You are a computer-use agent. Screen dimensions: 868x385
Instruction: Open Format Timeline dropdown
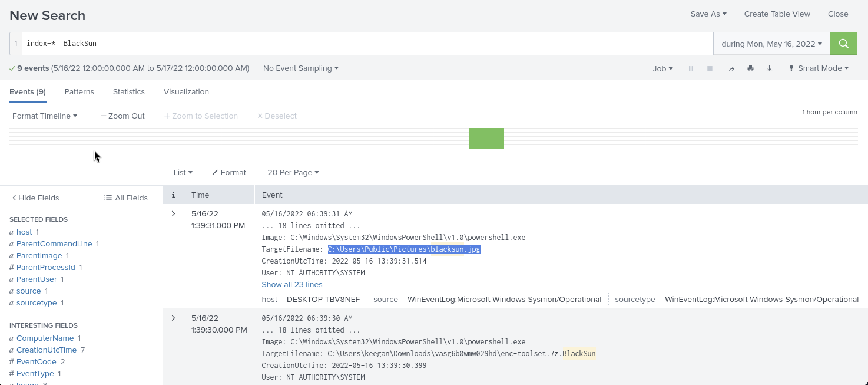coord(44,116)
